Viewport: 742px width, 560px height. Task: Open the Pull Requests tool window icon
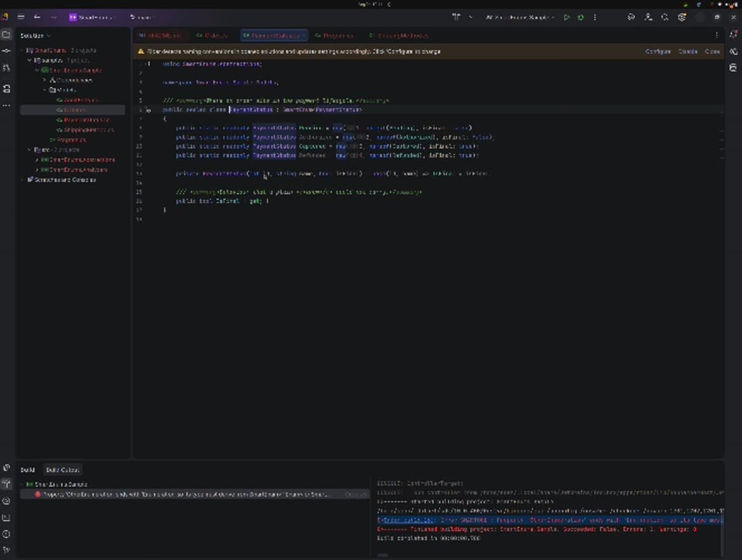pyautogui.click(x=6, y=68)
